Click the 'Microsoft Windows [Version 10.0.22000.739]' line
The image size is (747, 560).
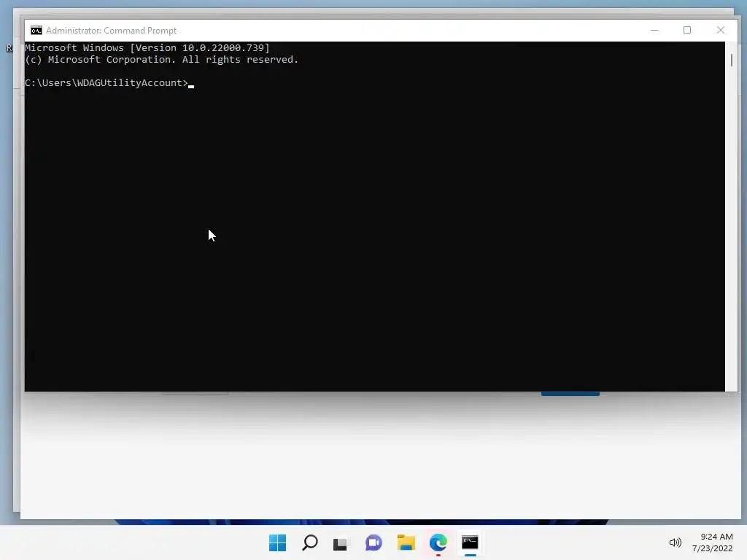click(x=147, y=47)
